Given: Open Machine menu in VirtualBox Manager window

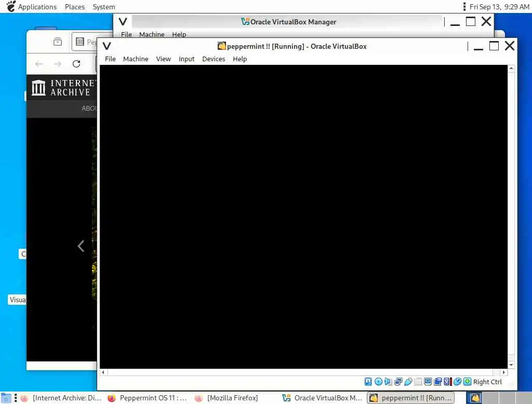Looking at the screenshot, I should point(152,34).
